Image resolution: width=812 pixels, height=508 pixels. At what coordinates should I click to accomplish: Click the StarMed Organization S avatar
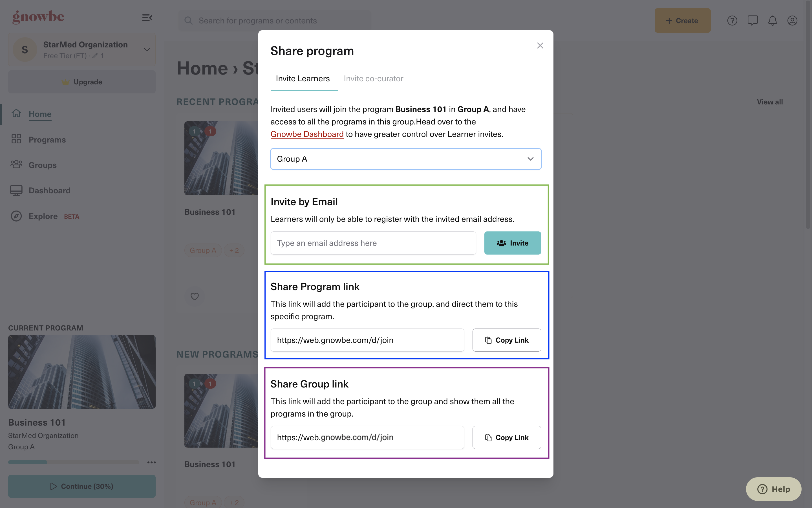point(25,50)
